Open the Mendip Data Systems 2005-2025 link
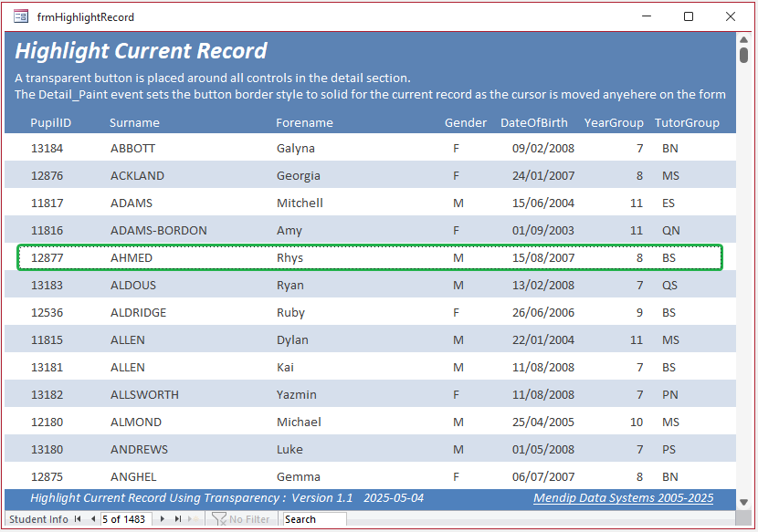 (x=623, y=497)
